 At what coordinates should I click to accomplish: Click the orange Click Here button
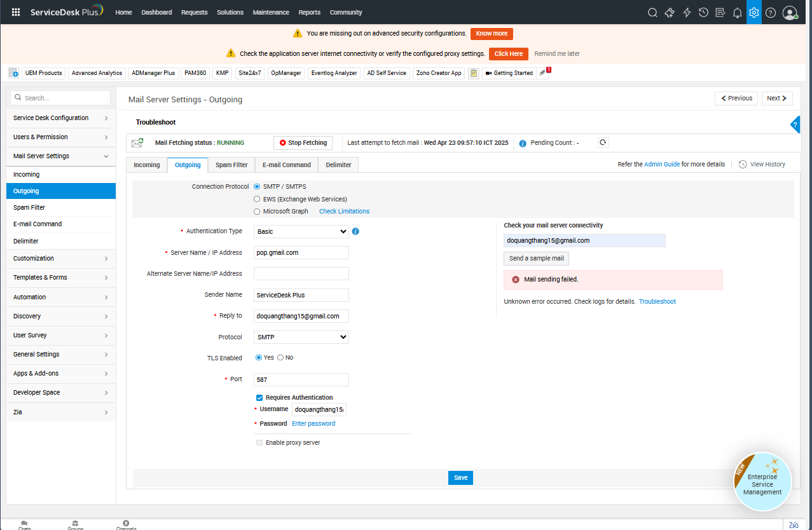click(x=509, y=54)
